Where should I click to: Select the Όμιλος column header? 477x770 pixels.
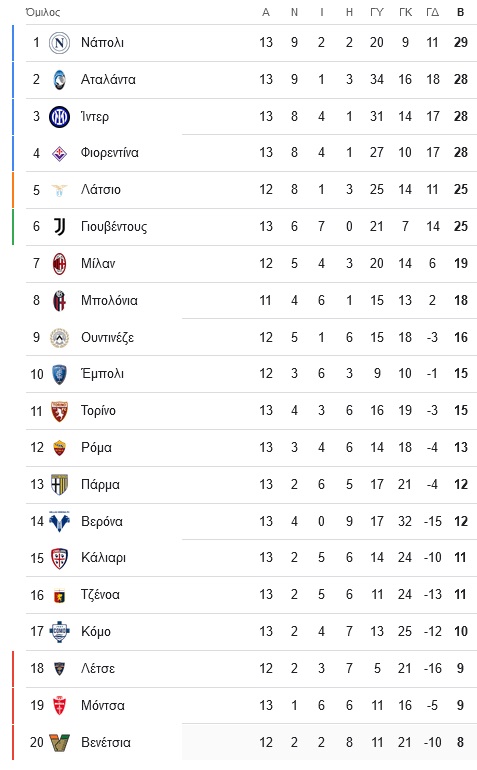(43, 12)
